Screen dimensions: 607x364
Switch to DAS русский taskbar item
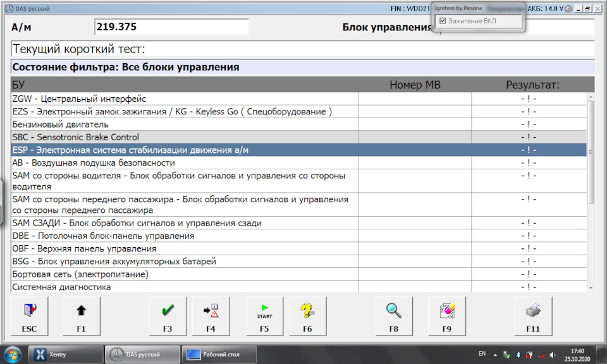(x=142, y=355)
